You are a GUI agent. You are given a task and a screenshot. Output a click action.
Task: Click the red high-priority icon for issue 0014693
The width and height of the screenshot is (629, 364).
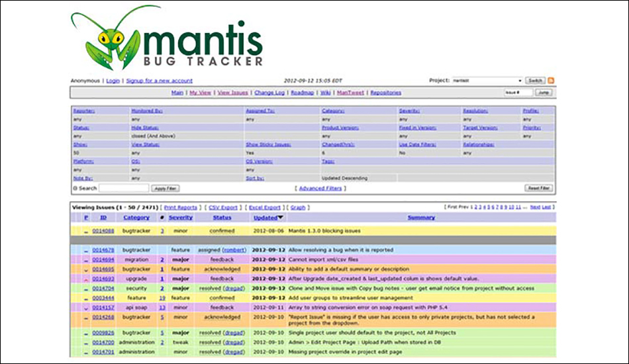click(86, 279)
